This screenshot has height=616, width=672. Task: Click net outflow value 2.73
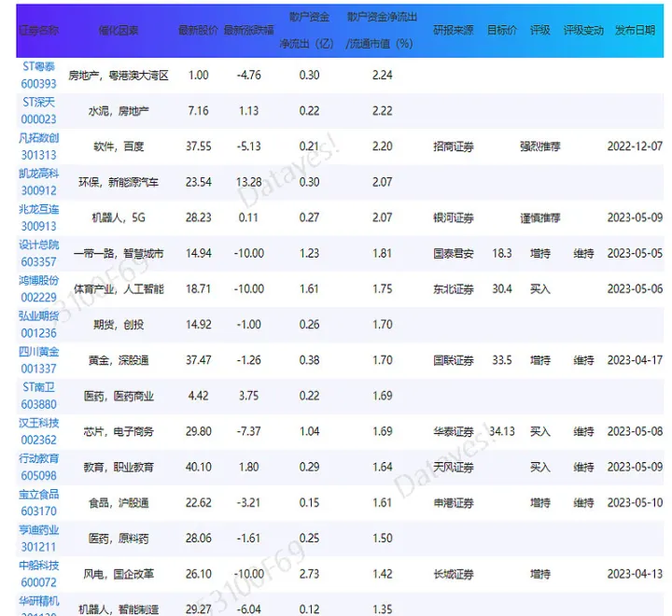309,574
